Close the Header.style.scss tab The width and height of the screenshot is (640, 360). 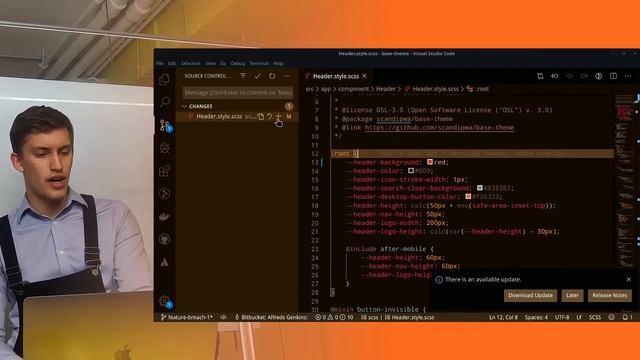[x=364, y=76]
